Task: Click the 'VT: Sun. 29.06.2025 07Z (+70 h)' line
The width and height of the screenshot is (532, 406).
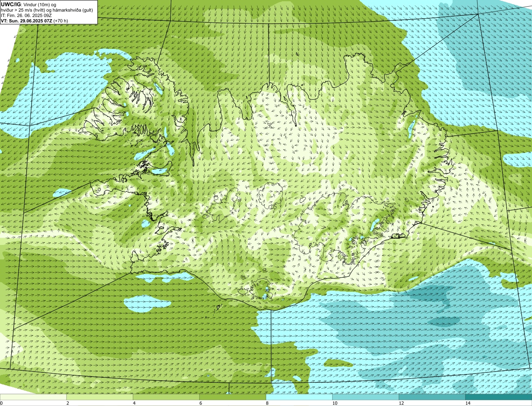Action: (x=34, y=20)
